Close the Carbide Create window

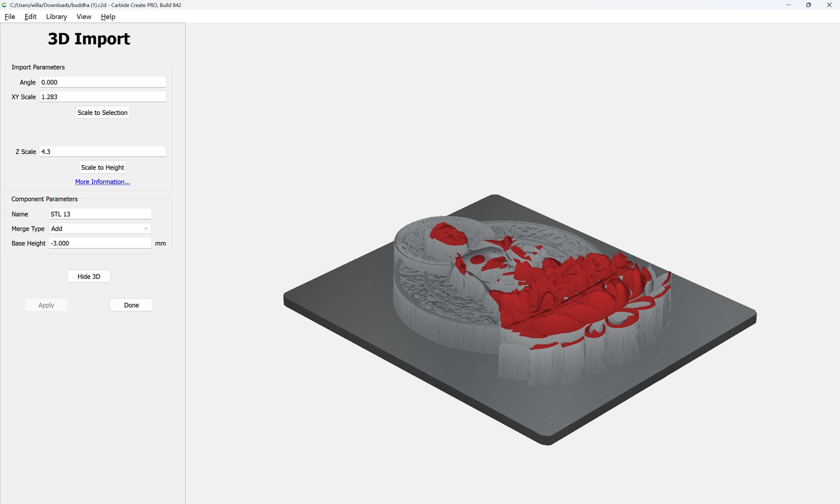[829, 5]
